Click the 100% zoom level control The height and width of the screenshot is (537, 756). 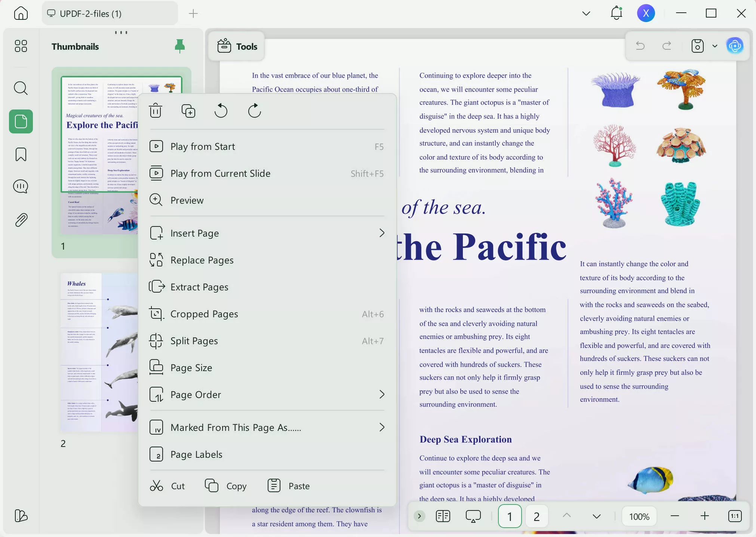639,516
